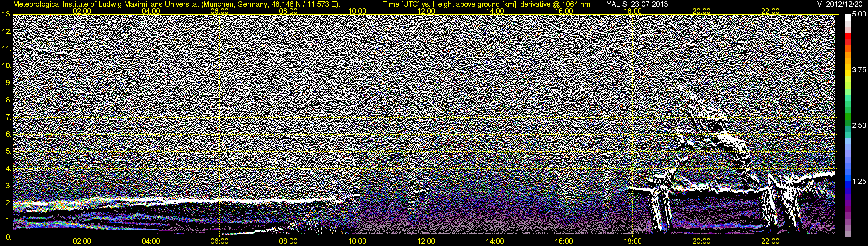
Task: Click the 7 km height axis label
Action: click(x=8, y=117)
